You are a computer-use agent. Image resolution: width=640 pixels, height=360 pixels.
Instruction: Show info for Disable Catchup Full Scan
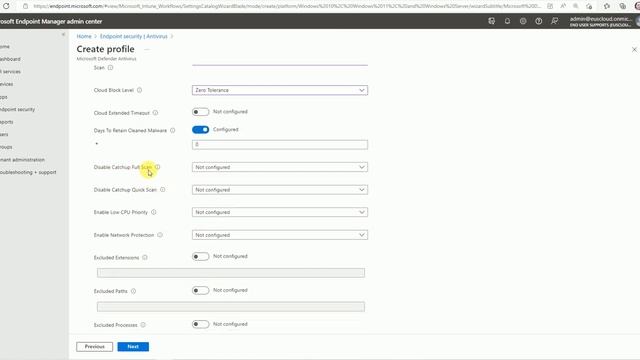158,167
